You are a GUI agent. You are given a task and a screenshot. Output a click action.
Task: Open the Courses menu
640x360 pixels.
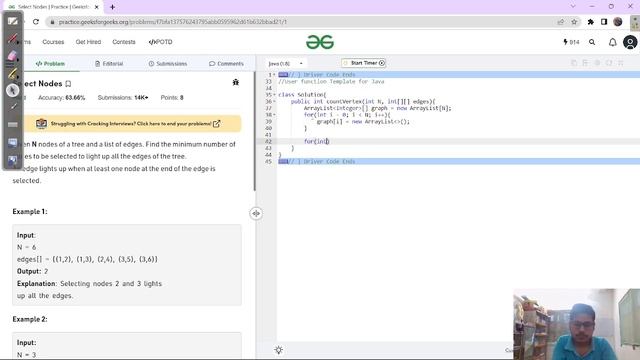click(53, 42)
